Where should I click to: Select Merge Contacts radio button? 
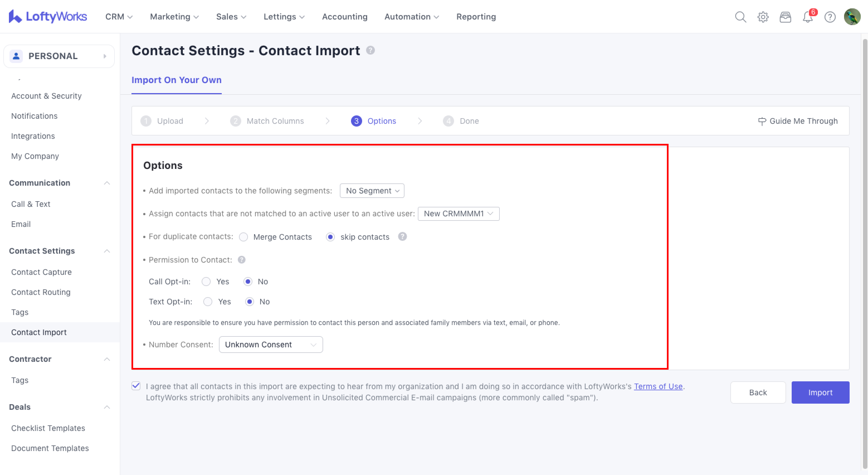click(x=243, y=237)
